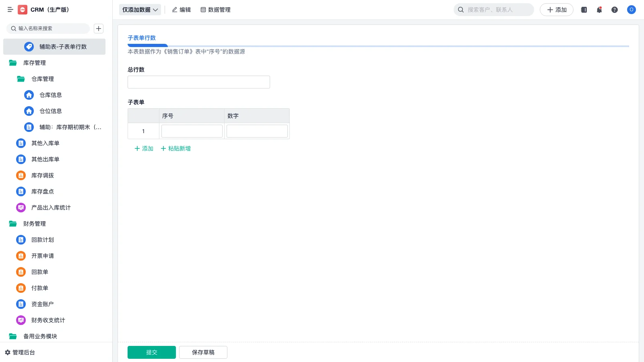Save draft using 保存草稿
This screenshot has width=644, height=362.
click(203, 352)
